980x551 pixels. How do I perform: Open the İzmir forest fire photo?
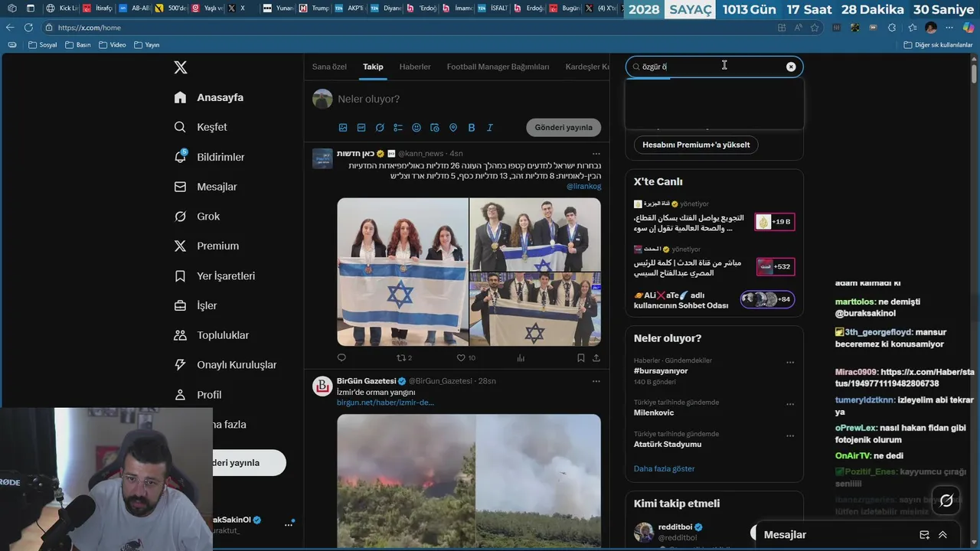click(x=469, y=481)
